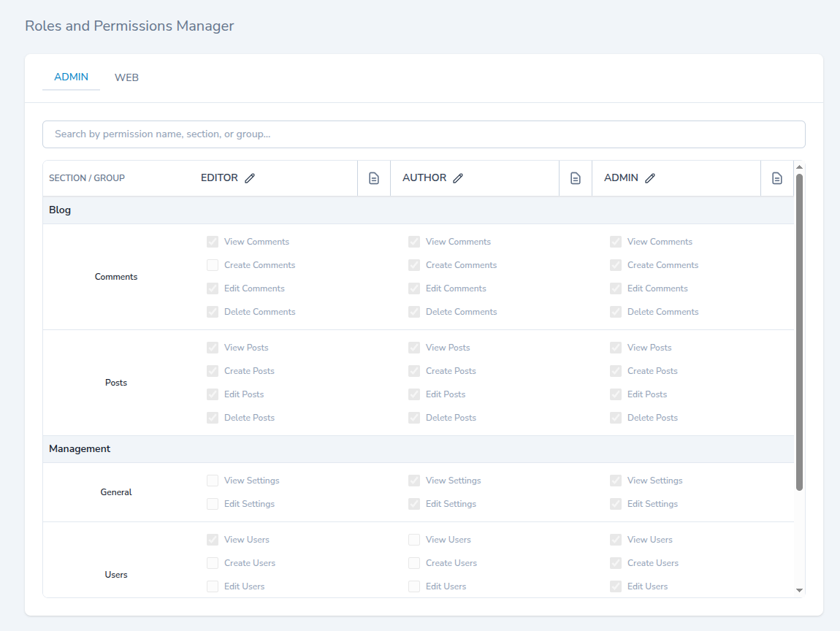Viewport: 840px width, 631px height.
Task: Click inside the permissions search field
Action: coord(424,134)
